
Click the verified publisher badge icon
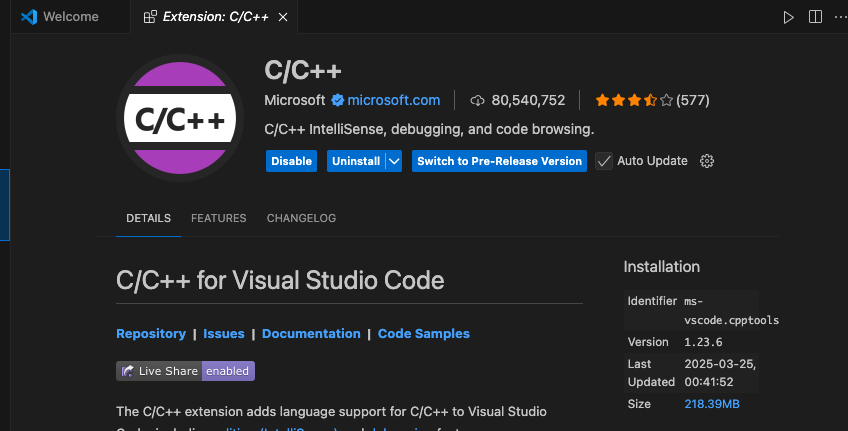point(337,100)
